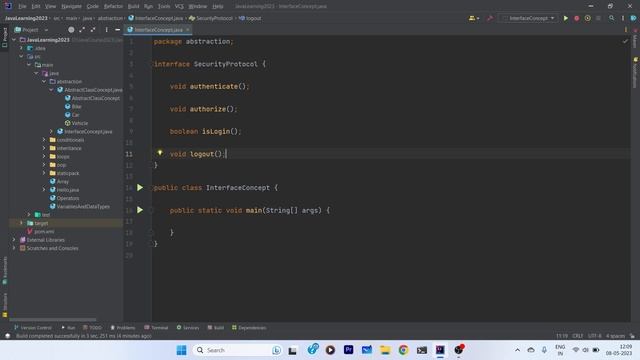Click Select Opened File target icon

[x=71, y=30]
